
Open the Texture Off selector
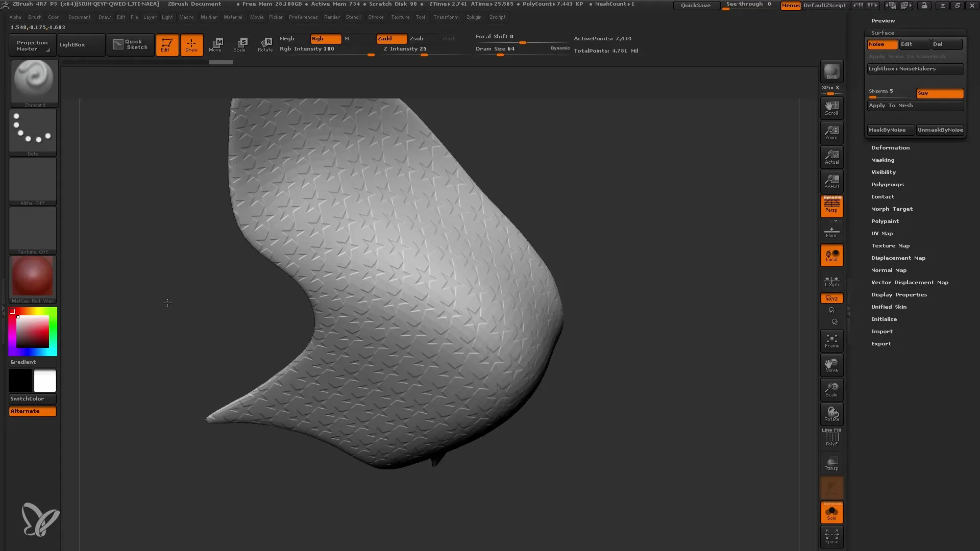point(33,231)
